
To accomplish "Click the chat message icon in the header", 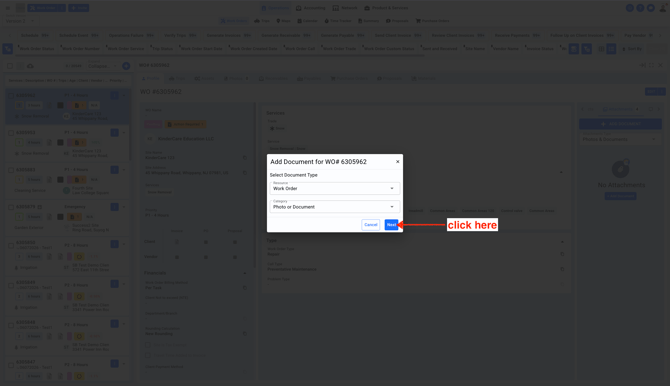I will pos(650,8).
